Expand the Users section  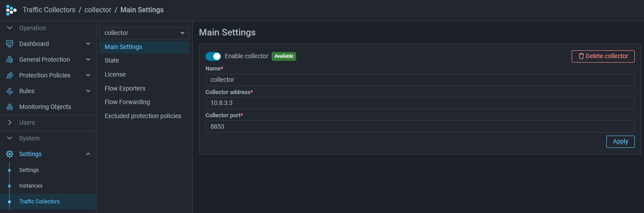[27, 122]
